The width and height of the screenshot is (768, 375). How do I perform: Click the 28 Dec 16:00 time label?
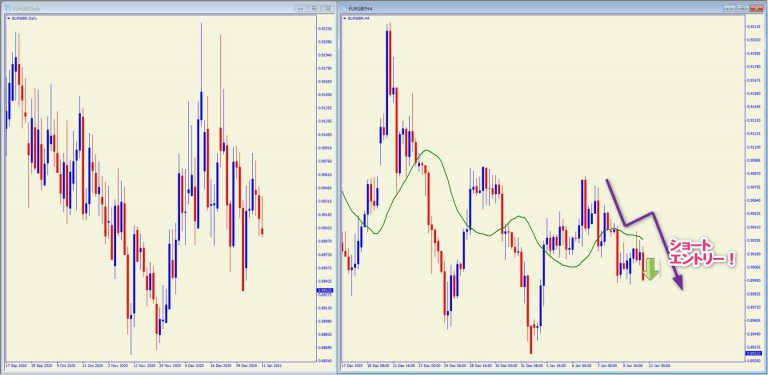[x=480, y=365]
